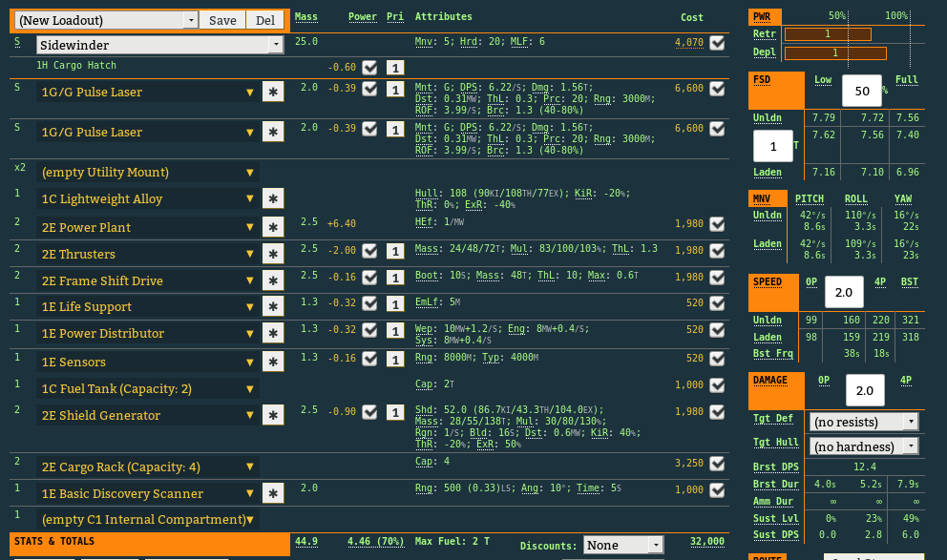This screenshot has height=560, width=947.
Task: Open modification asterisk for 1E Life Support
Action: (273, 306)
